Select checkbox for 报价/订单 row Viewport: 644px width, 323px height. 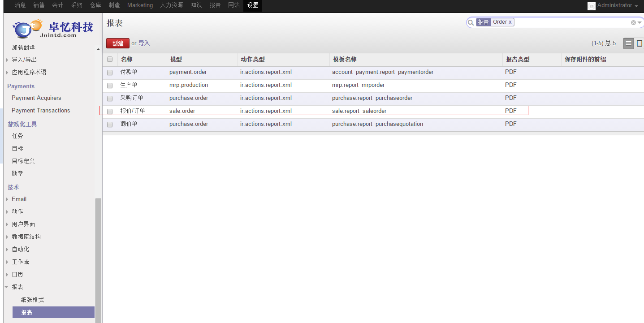click(x=110, y=112)
